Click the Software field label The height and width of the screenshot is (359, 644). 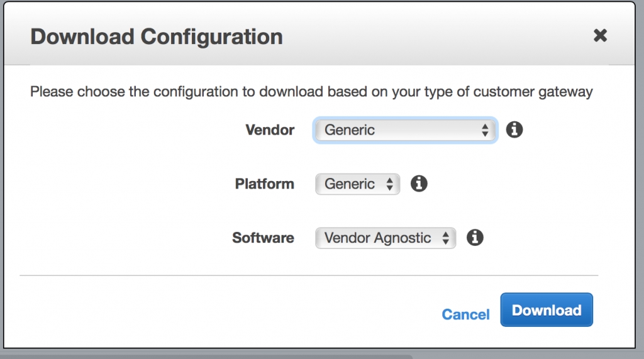263,238
